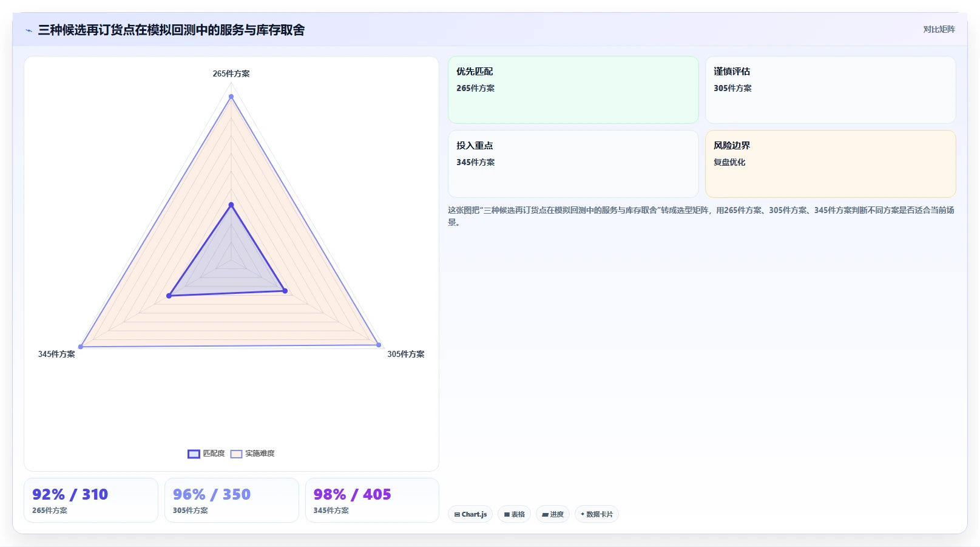This screenshot has width=980, height=547.
Task: Select the Chart.js tag chip
Action: (470, 514)
